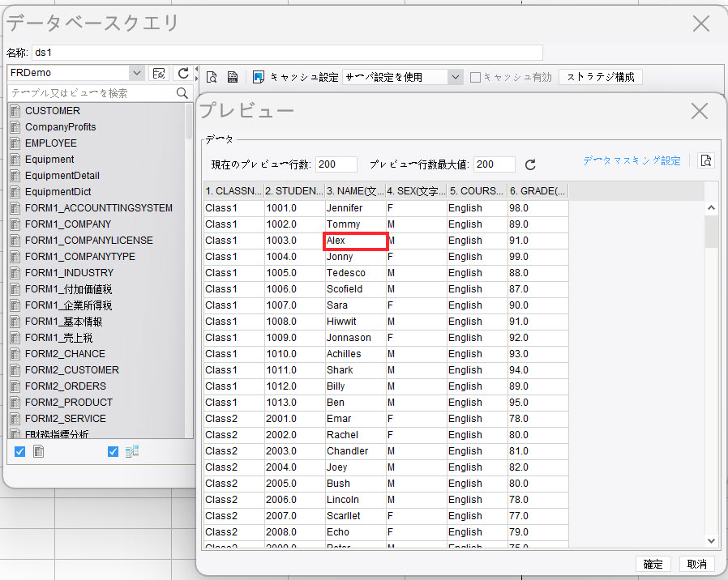728x580 pixels.
Task: Click the Chandler name cell
Action: (355, 451)
